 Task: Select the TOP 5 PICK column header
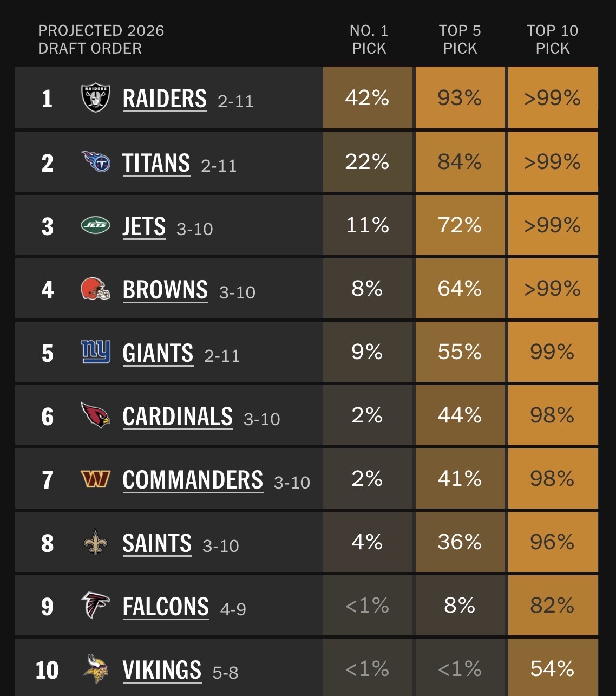[460, 40]
